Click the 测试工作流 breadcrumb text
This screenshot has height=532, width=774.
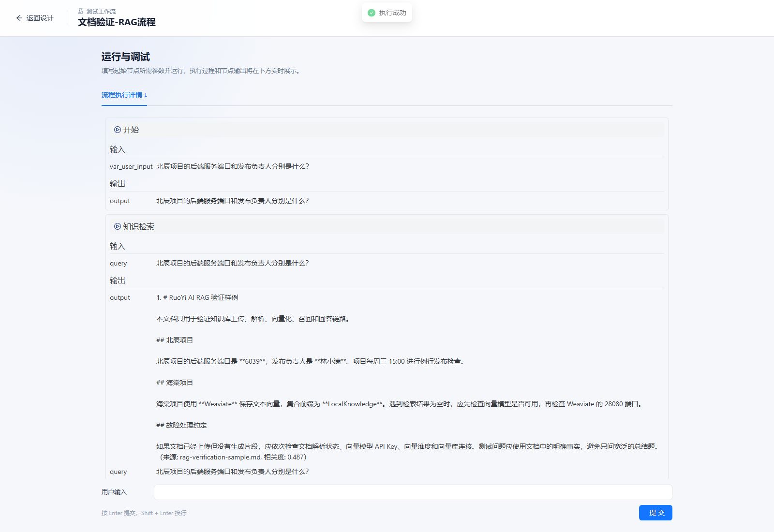[x=101, y=11]
